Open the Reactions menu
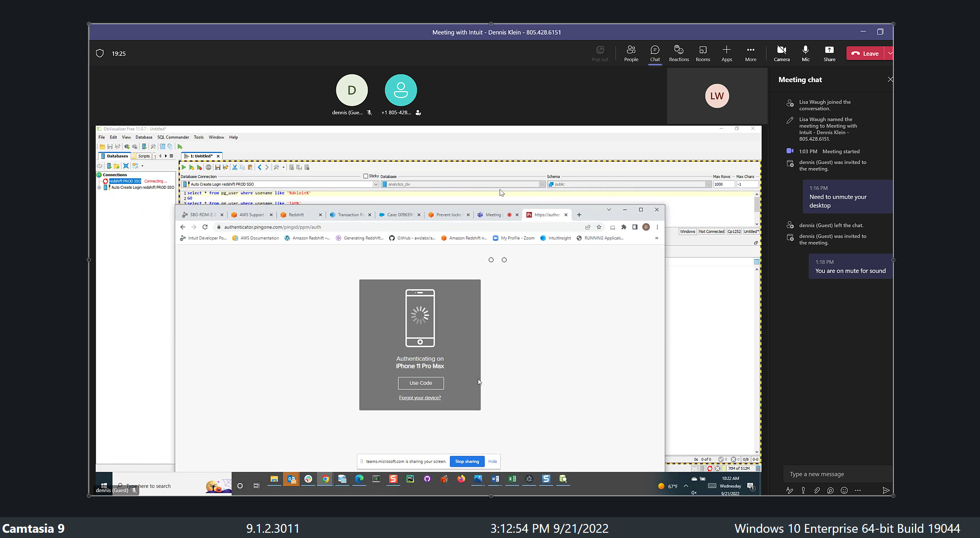This screenshot has height=538, width=980. click(679, 53)
